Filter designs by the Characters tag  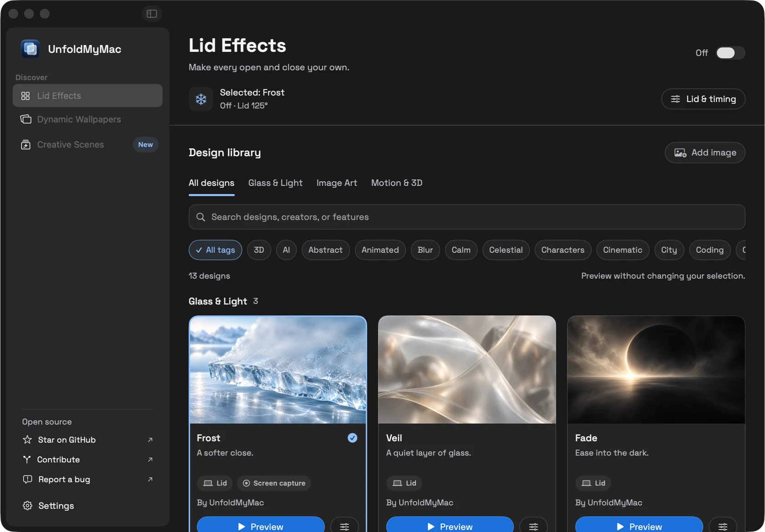pyautogui.click(x=563, y=250)
